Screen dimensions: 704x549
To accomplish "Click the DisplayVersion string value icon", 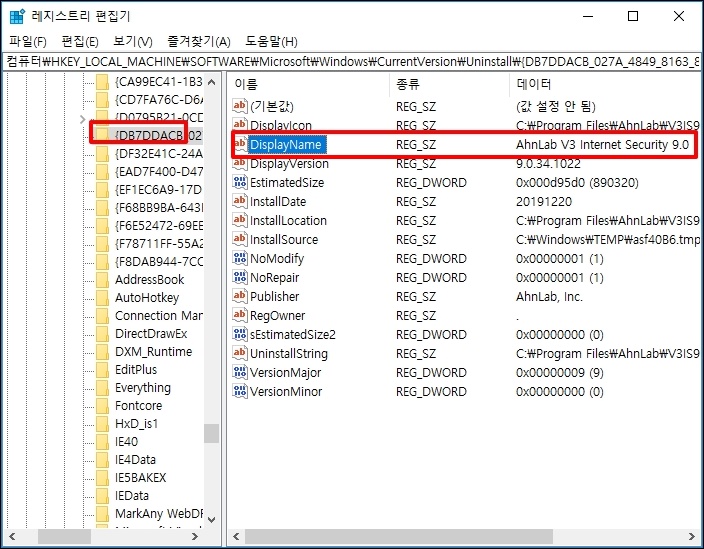I will point(240,163).
